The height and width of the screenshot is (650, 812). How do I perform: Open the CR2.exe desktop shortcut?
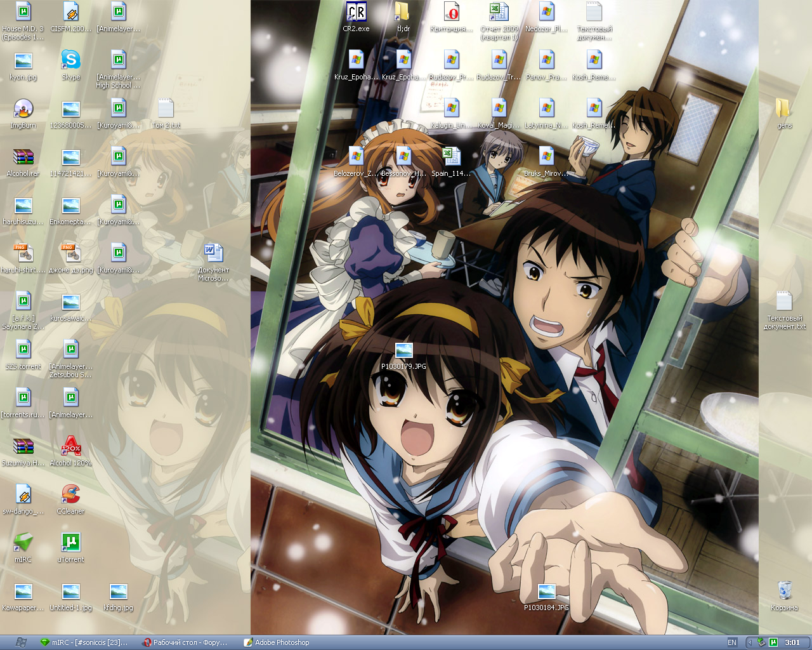pos(356,17)
